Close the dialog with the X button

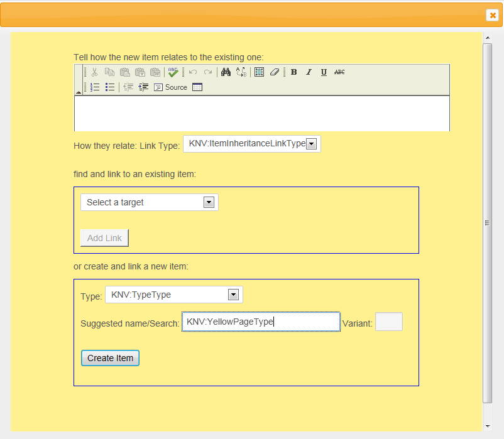point(493,15)
